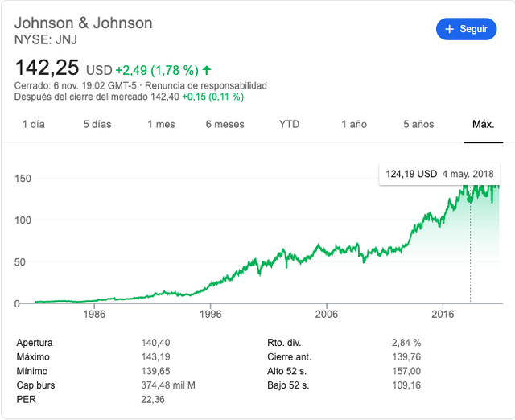Viewport: 515px width, 420px height.
Task: Choose the 6 meses tab
Action: pos(225,124)
